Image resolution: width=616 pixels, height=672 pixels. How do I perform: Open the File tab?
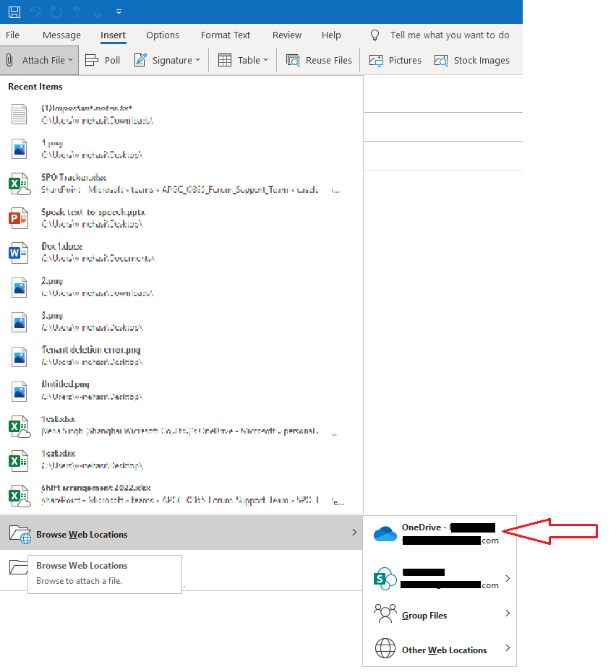coord(12,35)
